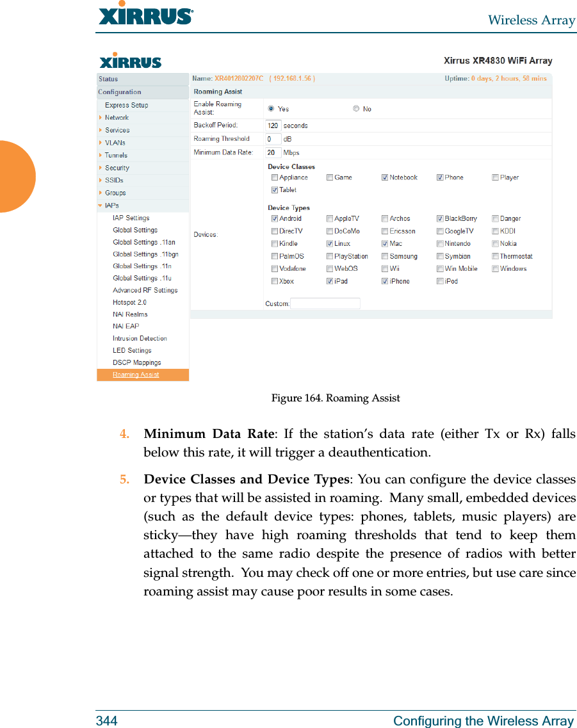Screen dimensions: 577x728
Task: Check the Thermostat device type
Action: (495, 256)
